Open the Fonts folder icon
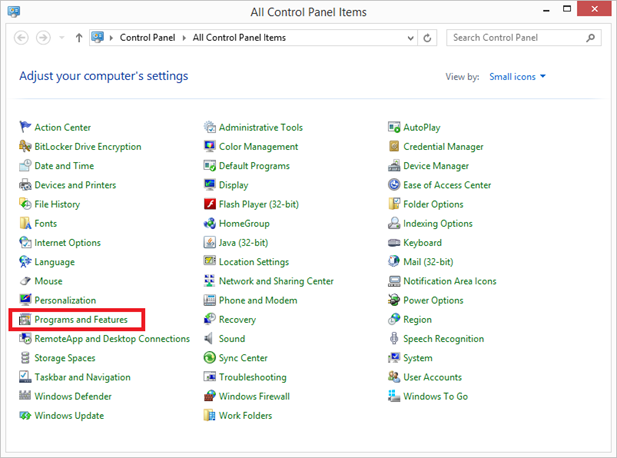 click(25, 223)
